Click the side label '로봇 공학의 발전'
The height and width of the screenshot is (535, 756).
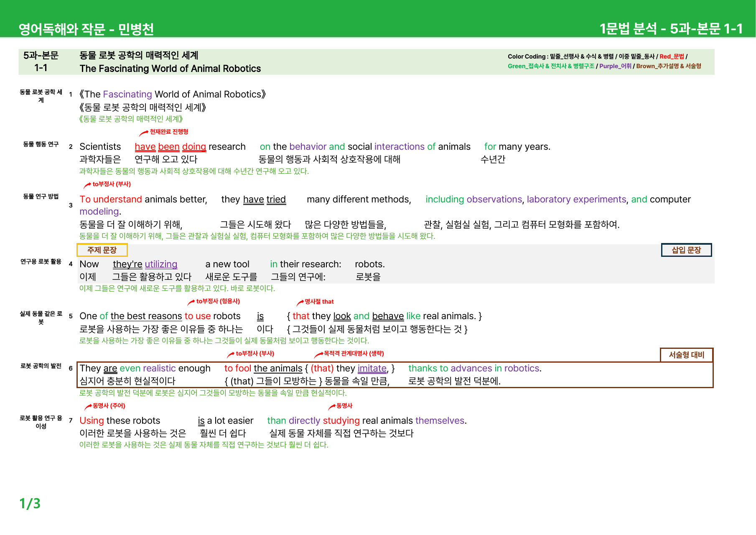(41, 366)
